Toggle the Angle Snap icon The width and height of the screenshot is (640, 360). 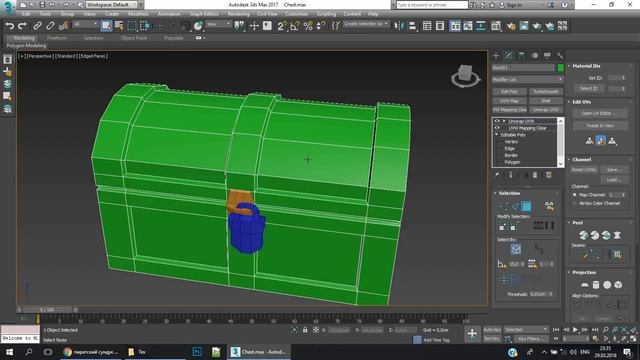(295, 26)
